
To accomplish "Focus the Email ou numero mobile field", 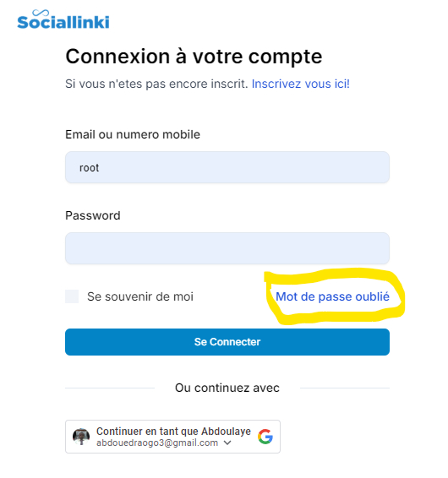I will [227, 167].
